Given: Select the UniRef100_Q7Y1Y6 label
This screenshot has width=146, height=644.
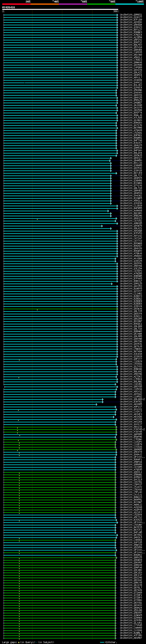Looking at the screenshot, I should point(131,186).
